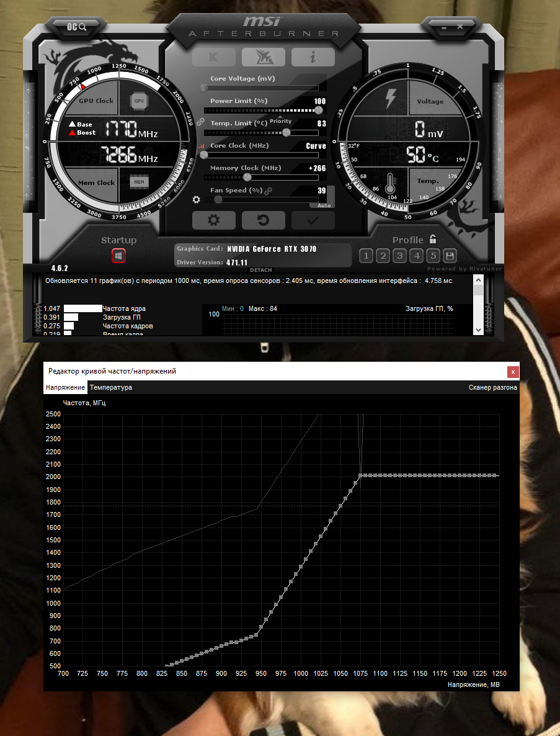Apply settings with the checkmark button

coord(313,220)
